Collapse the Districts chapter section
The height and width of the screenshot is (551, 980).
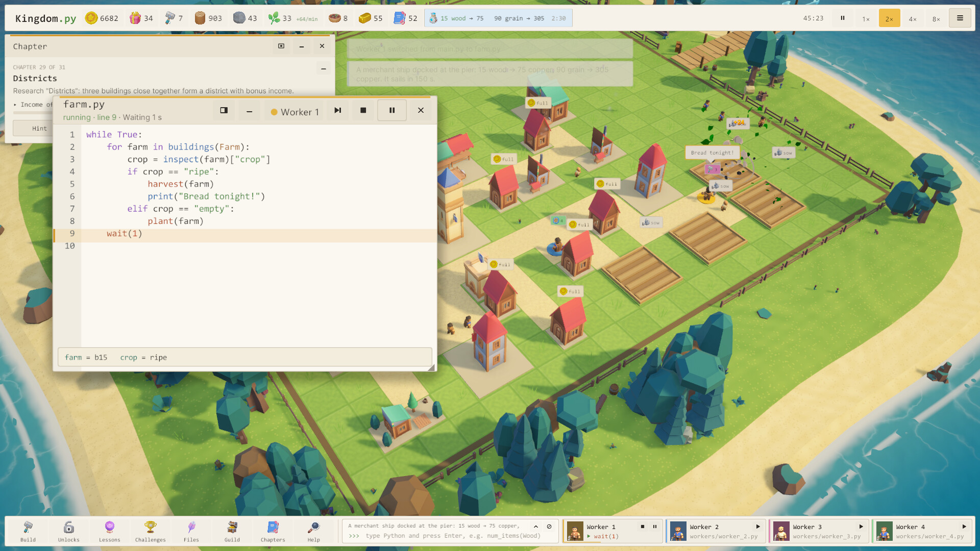tap(324, 68)
